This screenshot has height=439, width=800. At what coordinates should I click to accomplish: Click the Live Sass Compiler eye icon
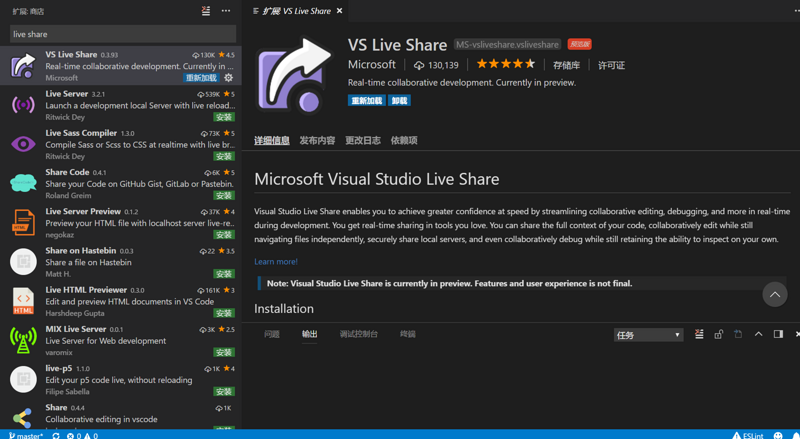(x=23, y=144)
